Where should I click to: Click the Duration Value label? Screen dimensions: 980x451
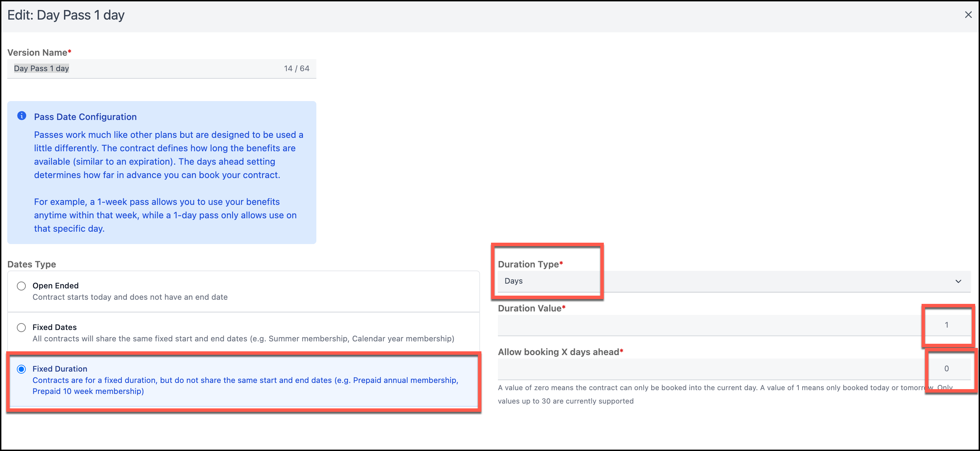click(x=529, y=308)
